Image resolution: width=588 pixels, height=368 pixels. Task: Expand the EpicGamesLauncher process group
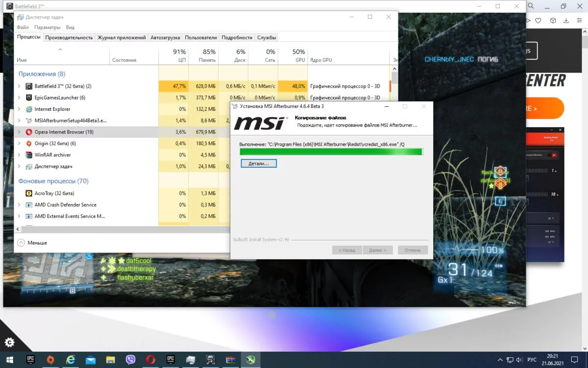click(x=19, y=98)
